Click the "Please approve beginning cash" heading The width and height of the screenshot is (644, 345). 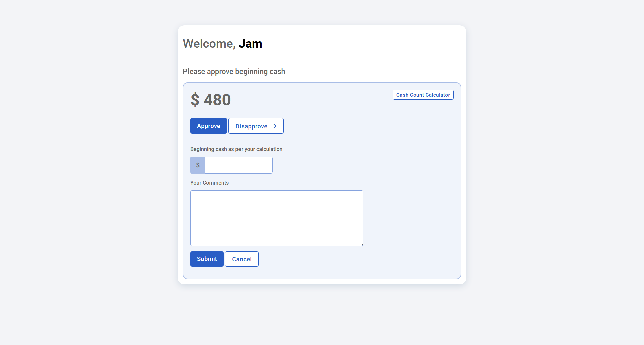pyautogui.click(x=234, y=72)
